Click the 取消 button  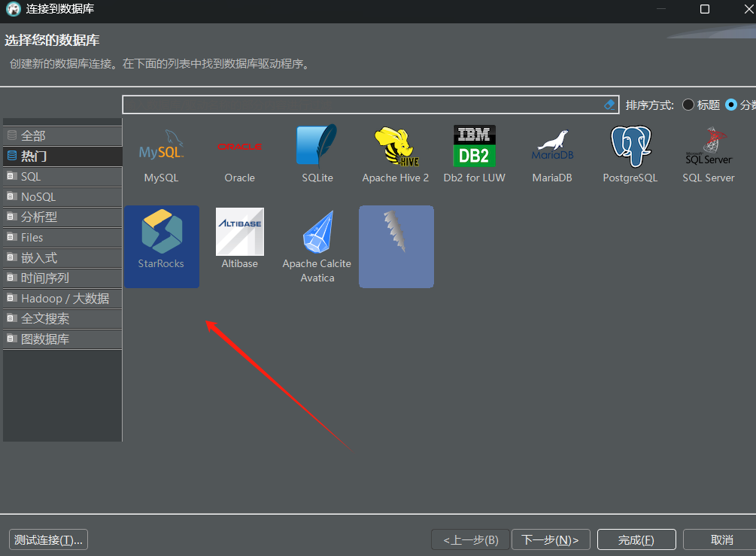click(x=721, y=539)
